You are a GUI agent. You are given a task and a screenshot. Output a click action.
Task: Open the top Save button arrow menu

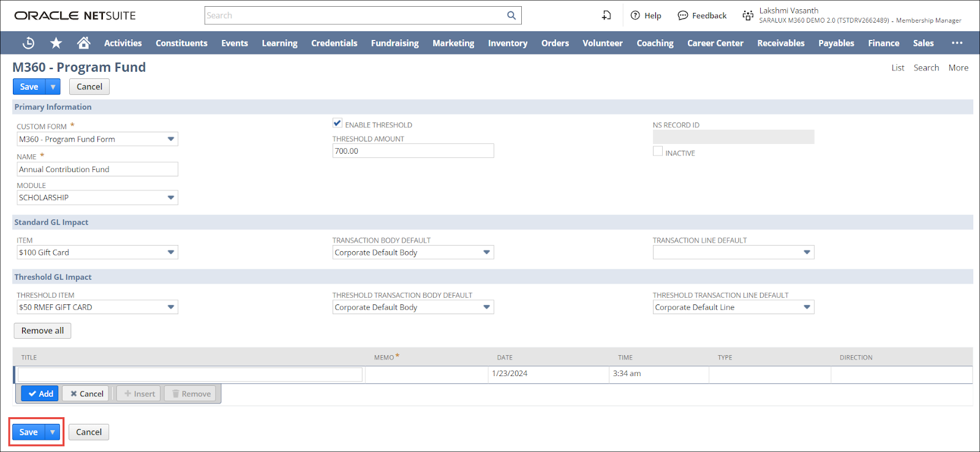(53, 87)
